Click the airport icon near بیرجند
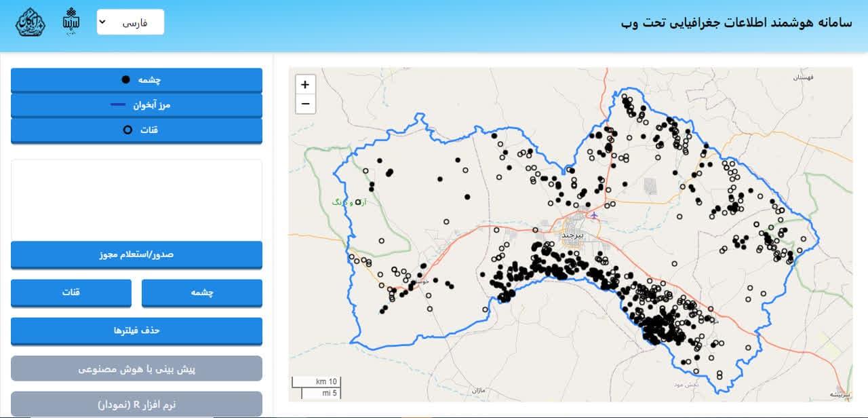868x418 pixels. pyautogui.click(x=595, y=216)
